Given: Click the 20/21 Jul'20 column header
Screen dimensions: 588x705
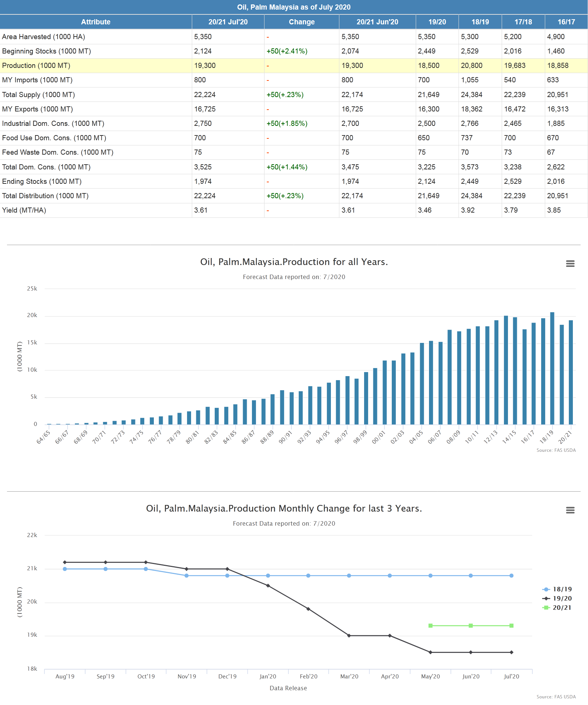Looking at the screenshot, I should pos(228,22).
